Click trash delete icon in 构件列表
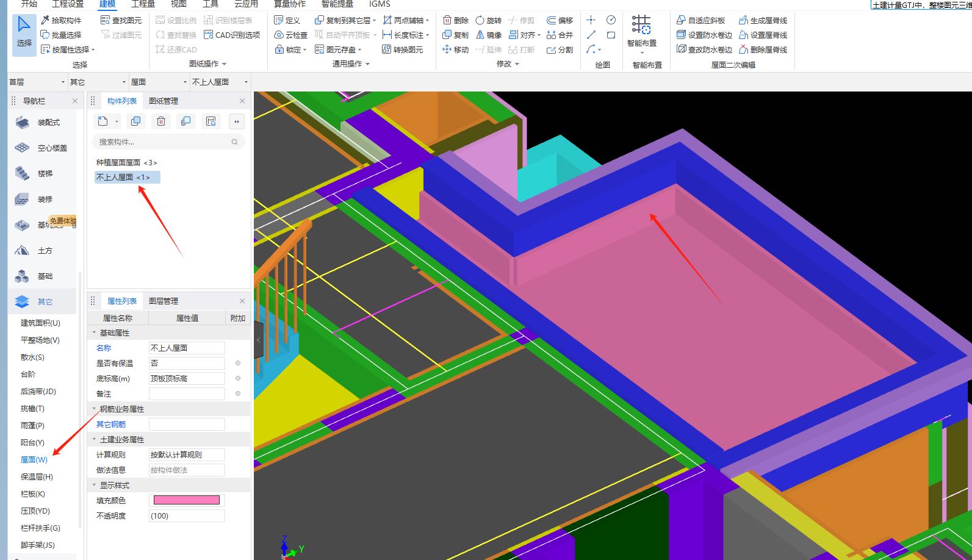The height and width of the screenshot is (560, 972). 161,121
